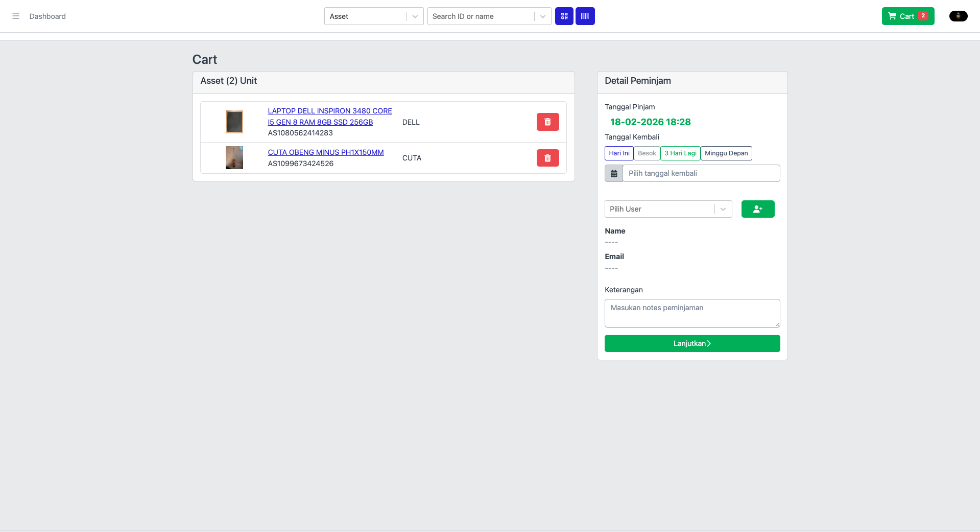
Task: Remove the Cuta Obeng item from cart
Action: pos(547,158)
